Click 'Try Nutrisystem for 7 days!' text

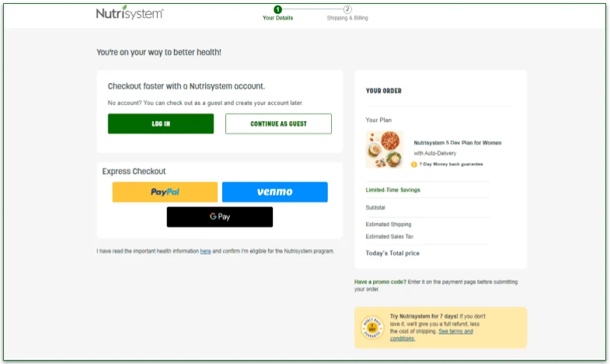point(424,317)
